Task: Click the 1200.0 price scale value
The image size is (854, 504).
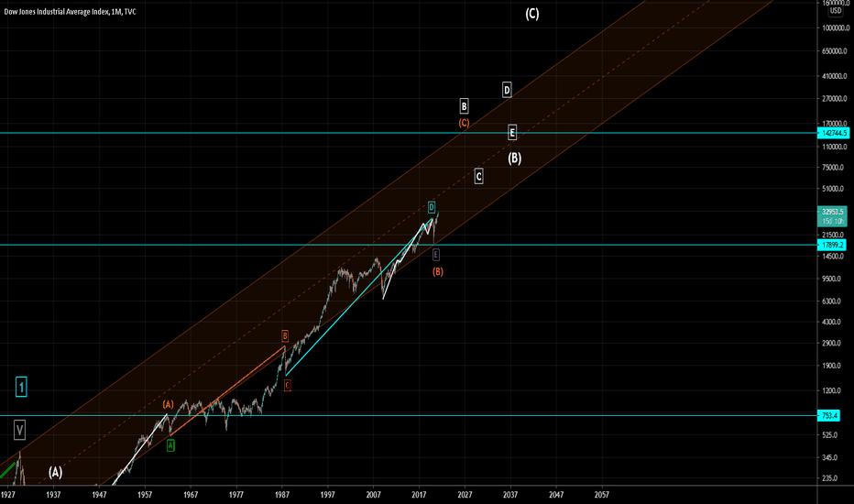Action: (832, 390)
